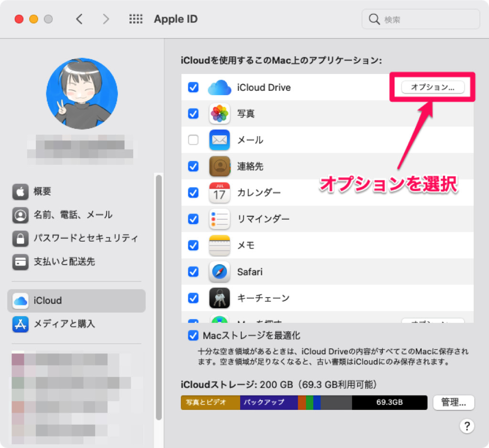This screenshot has height=448, width=489.
Task: Click the Contacts book icon
Action: point(219,166)
